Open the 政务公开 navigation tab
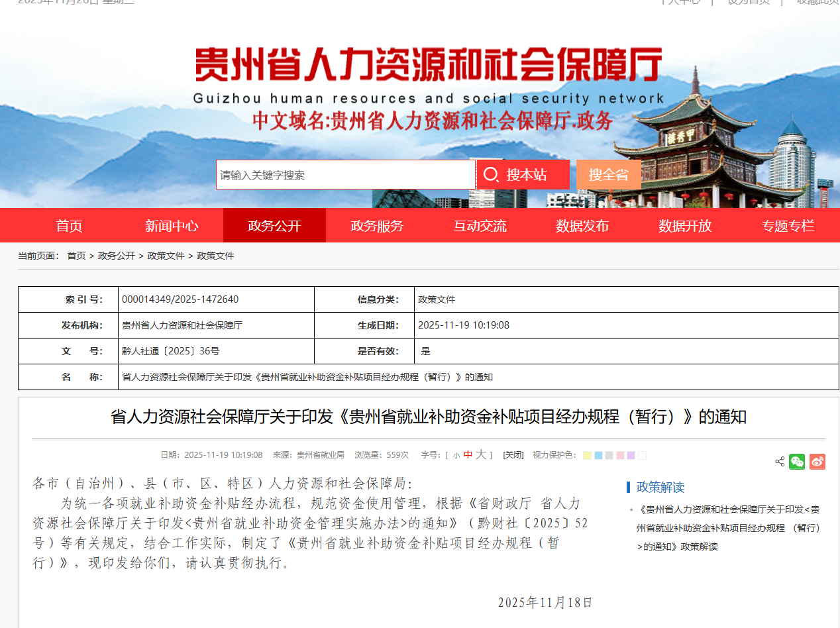Image resolution: width=840 pixels, height=628 pixels. [x=274, y=226]
